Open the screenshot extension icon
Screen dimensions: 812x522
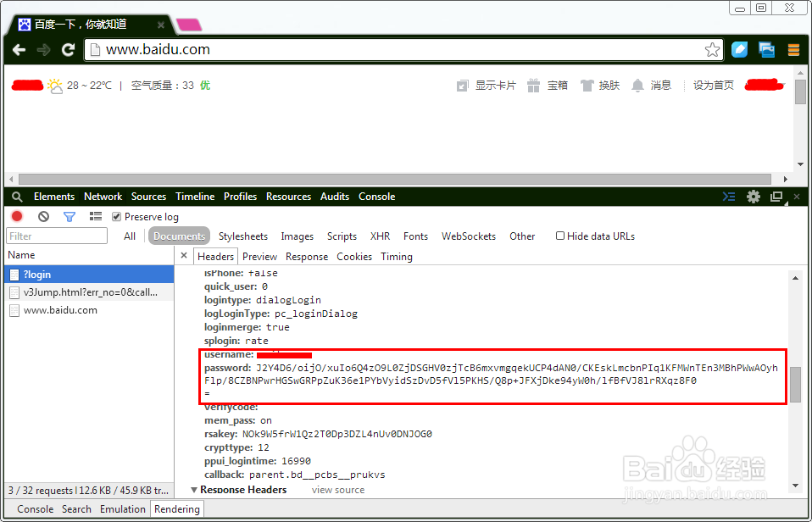[766, 50]
